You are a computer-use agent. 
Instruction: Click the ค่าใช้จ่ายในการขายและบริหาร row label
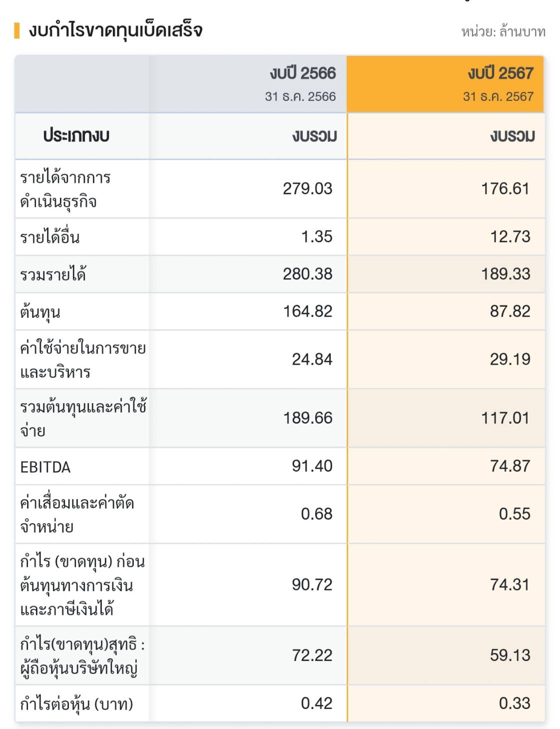[x=83, y=360]
